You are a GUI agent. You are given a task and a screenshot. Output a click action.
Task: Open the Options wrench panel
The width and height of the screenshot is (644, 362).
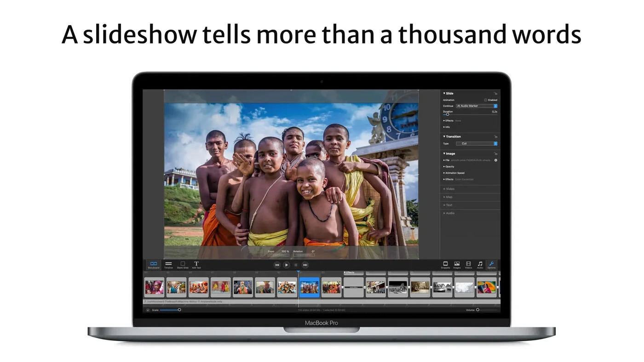click(x=491, y=265)
